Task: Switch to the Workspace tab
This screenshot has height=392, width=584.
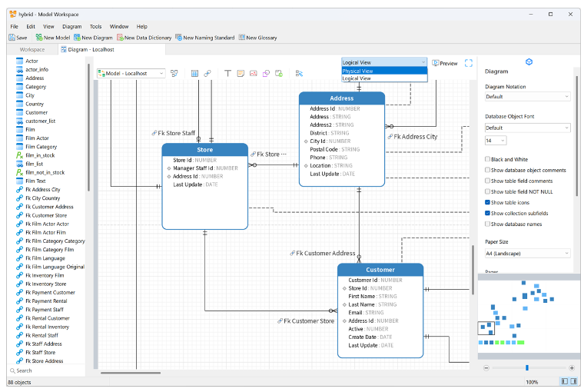Action: point(32,49)
